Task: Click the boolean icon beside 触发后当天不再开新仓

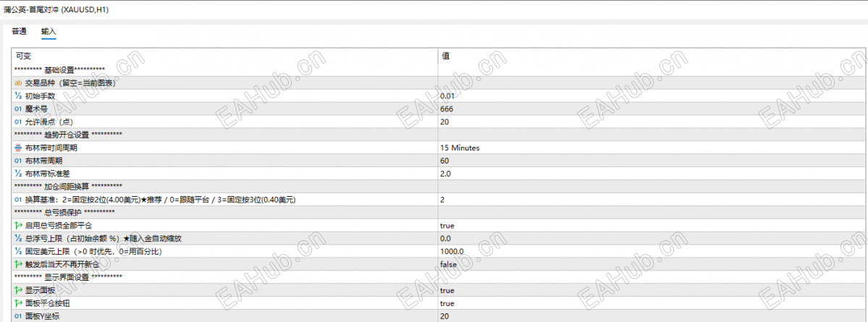Action: (x=18, y=264)
